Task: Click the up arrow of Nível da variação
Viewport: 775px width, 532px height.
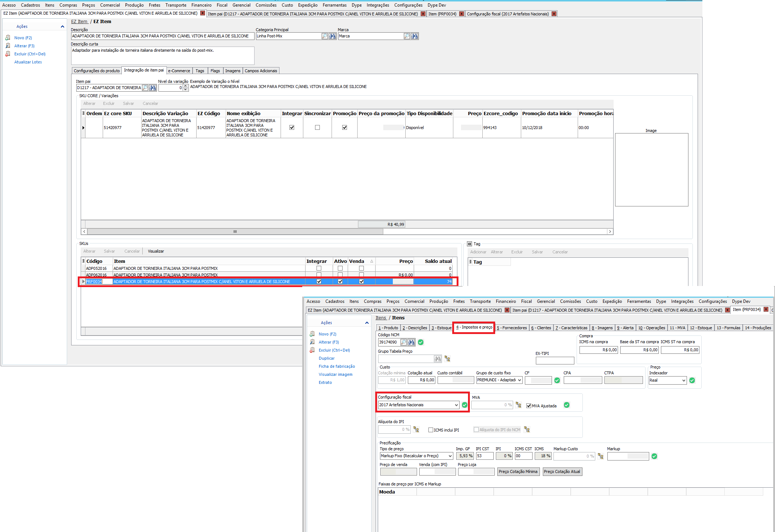Action: (186, 86)
